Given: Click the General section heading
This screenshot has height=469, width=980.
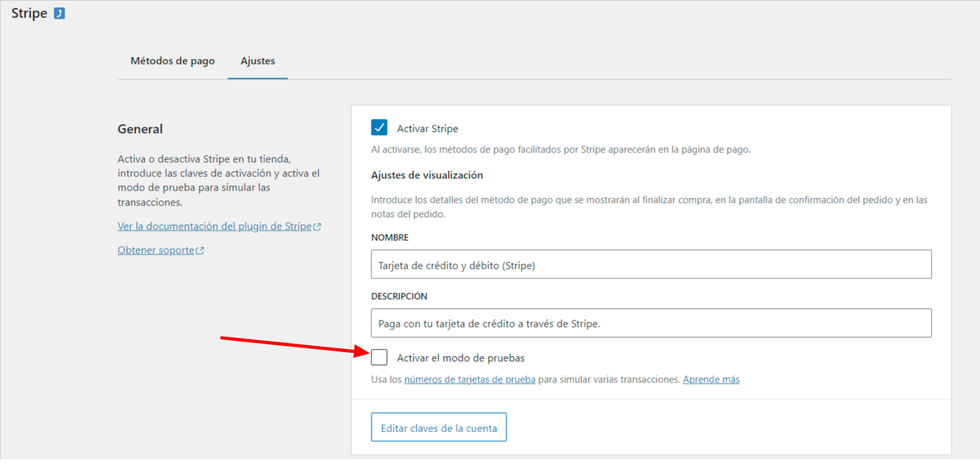Looking at the screenshot, I should coord(140,129).
